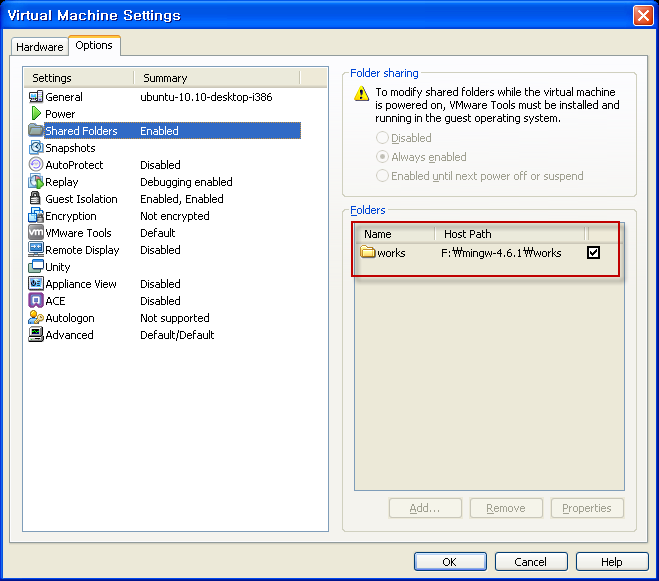Select the General row label
This screenshot has width=659, height=581.
[x=64, y=97]
